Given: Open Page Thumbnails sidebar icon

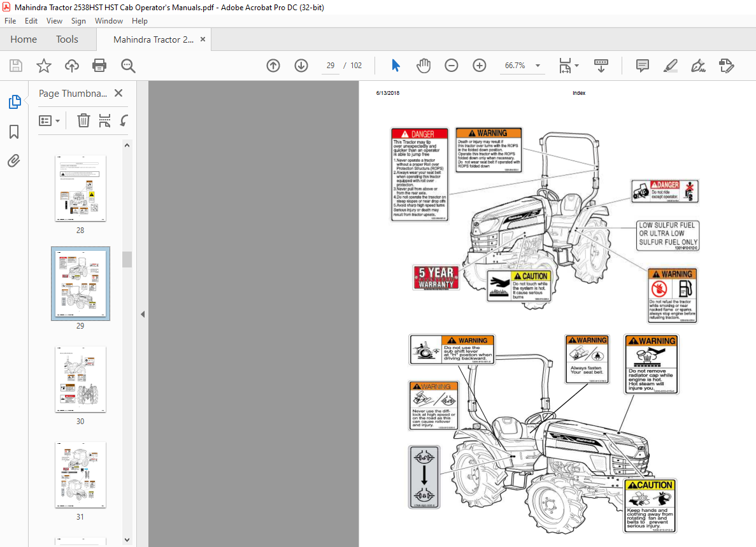Looking at the screenshot, I should coord(15,102).
